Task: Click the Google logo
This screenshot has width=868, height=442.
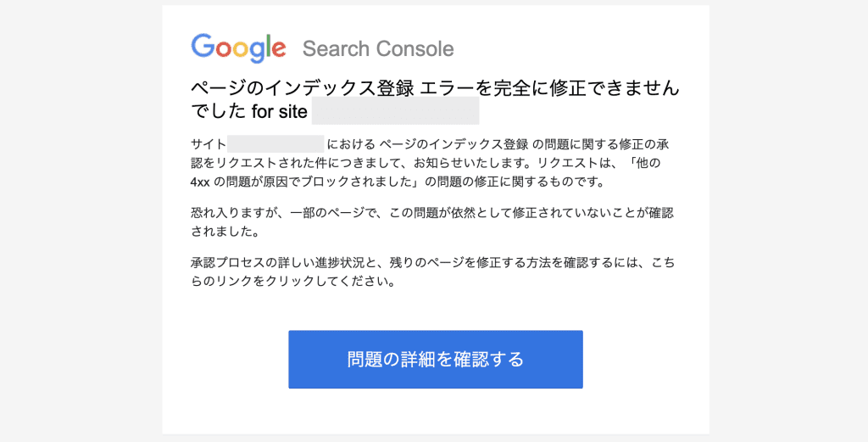Action: pyautogui.click(x=238, y=48)
